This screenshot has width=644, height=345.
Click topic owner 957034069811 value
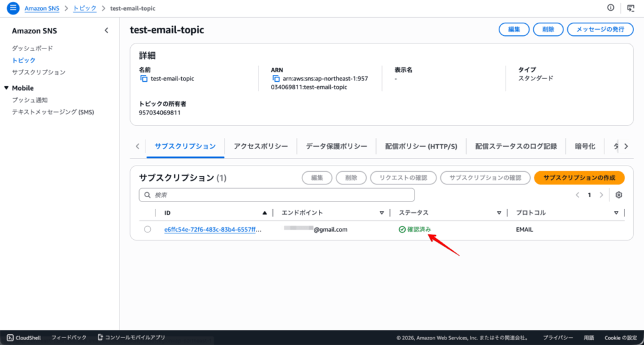click(160, 112)
